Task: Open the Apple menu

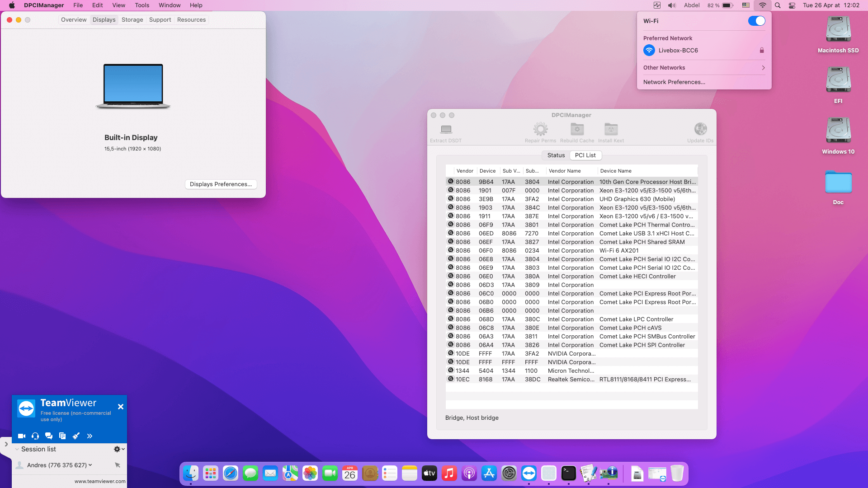Action: 12,5
